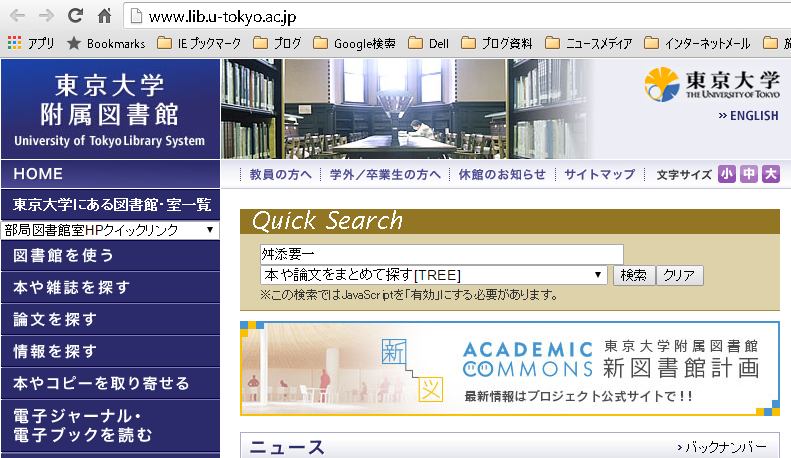Open 部局図書館室HPクイックリンク dropdown
Image resolution: width=791 pixels, height=458 pixels.
pyautogui.click(x=110, y=230)
